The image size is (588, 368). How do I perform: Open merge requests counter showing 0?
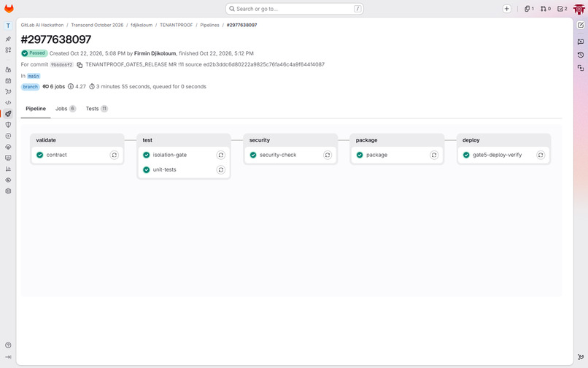545,9
